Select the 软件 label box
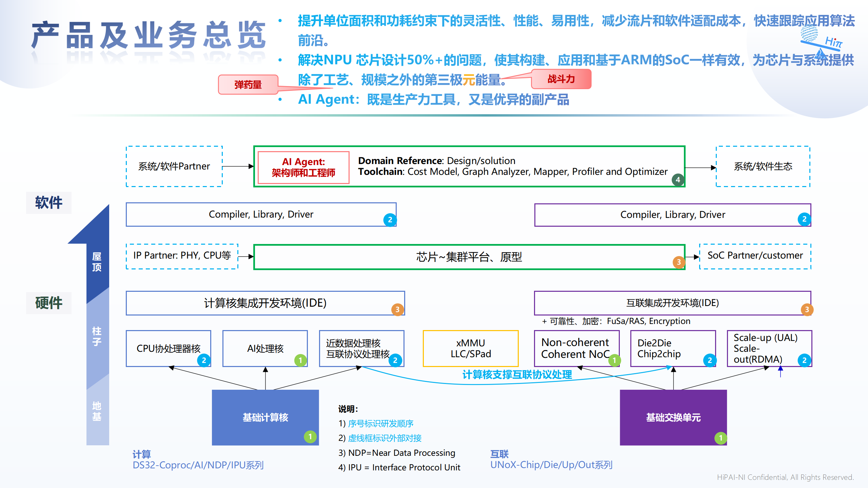This screenshot has height=488, width=868. (x=49, y=203)
